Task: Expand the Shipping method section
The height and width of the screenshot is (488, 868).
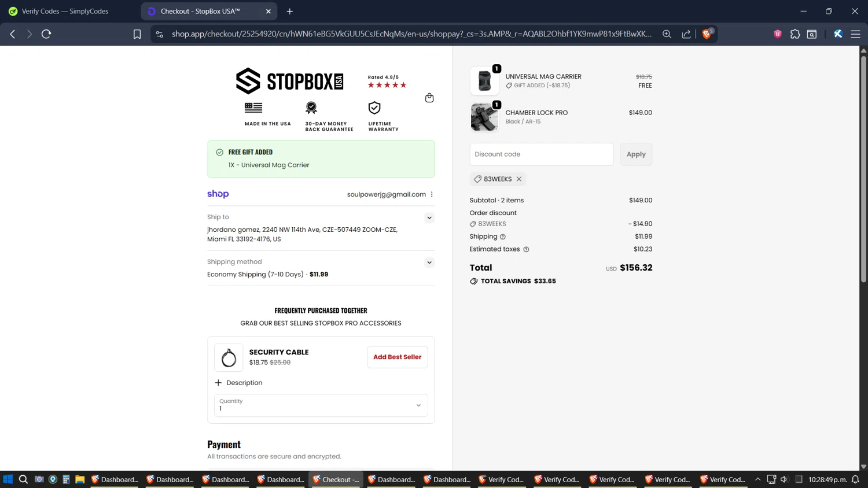Action: pyautogui.click(x=429, y=263)
